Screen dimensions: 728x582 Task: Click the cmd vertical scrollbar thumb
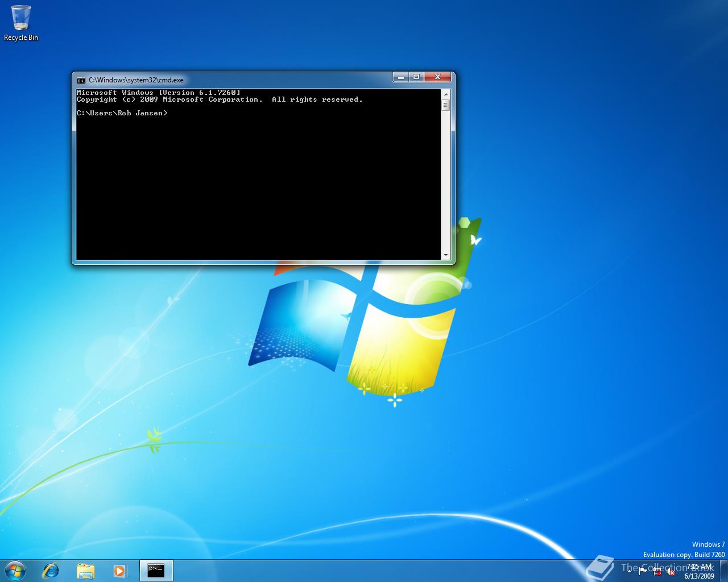(x=445, y=105)
